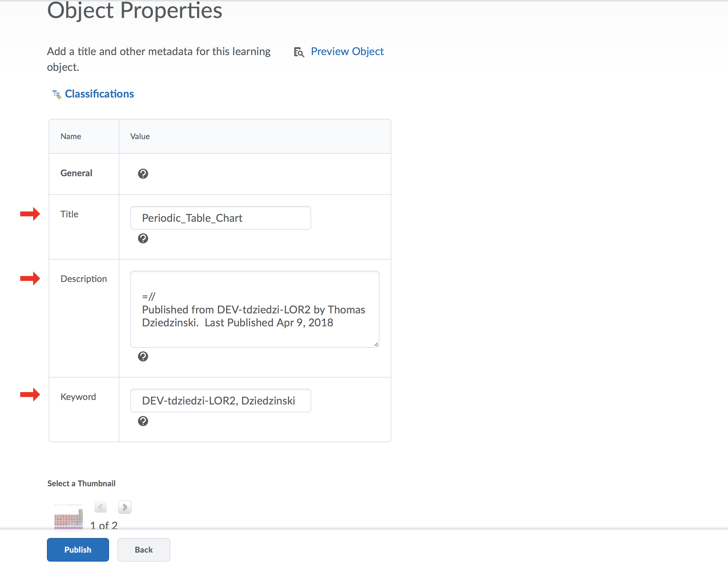Viewport: 728px width, 563px height.
Task: Click the '1 of 2' thumbnail counter
Action: click(x=104, y=525)
